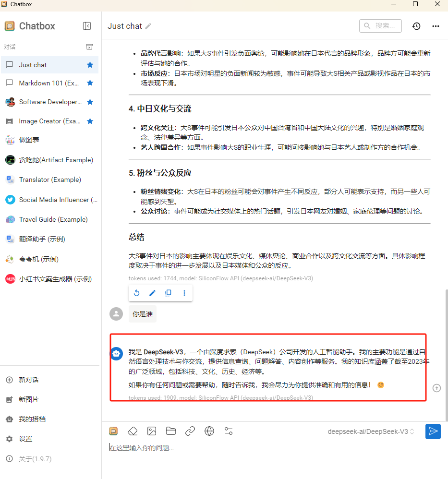Image resolution: width=448 pixels, height=479 pixels.
Task: Open 夸夸机 (示例) conversation
Action: pos(49,259)
